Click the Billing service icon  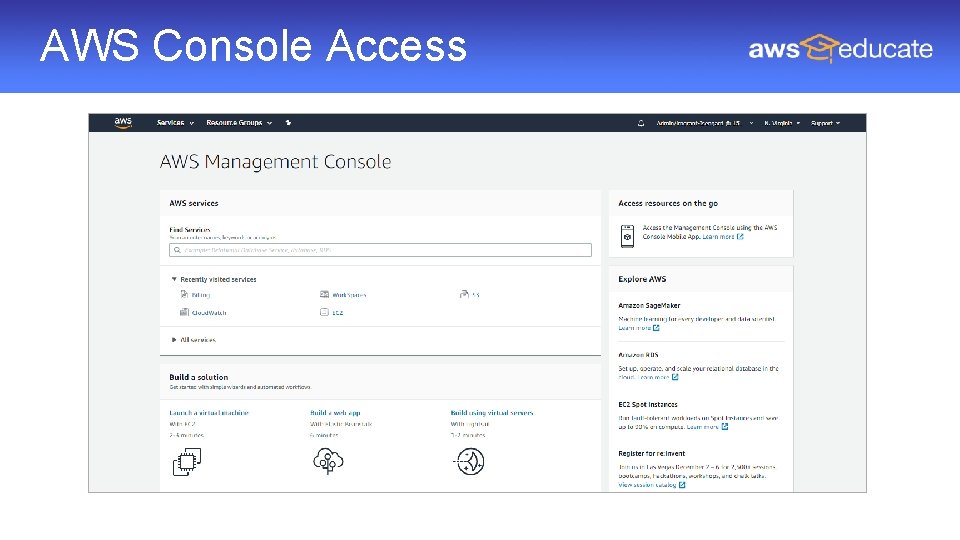pos(184,294)
